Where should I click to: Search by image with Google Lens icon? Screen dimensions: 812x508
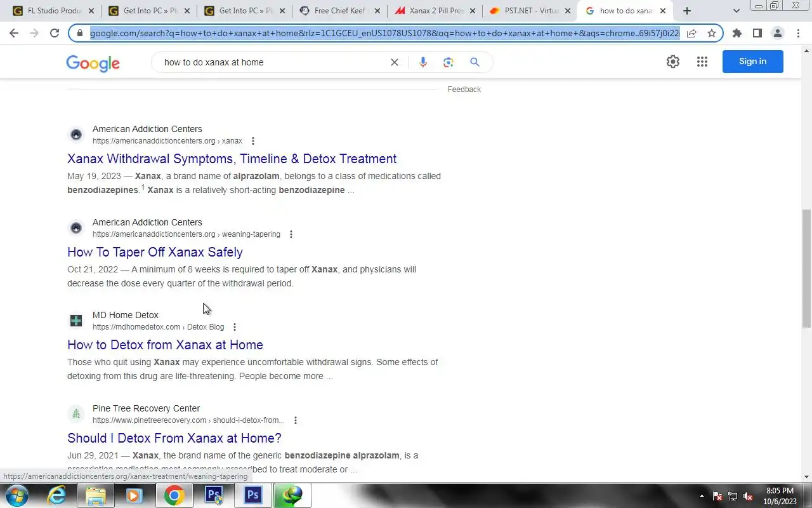tap(449, 62)
